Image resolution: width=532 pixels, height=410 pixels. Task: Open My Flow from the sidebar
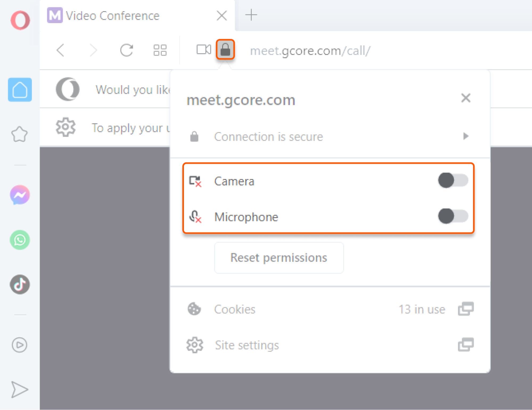(19, 389)
